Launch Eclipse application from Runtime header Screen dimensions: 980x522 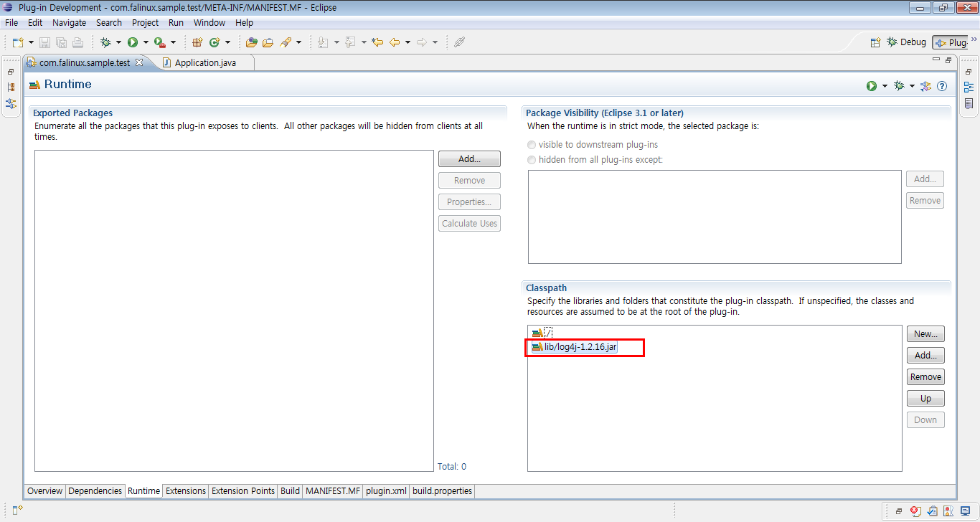click(x=872, y=86)
